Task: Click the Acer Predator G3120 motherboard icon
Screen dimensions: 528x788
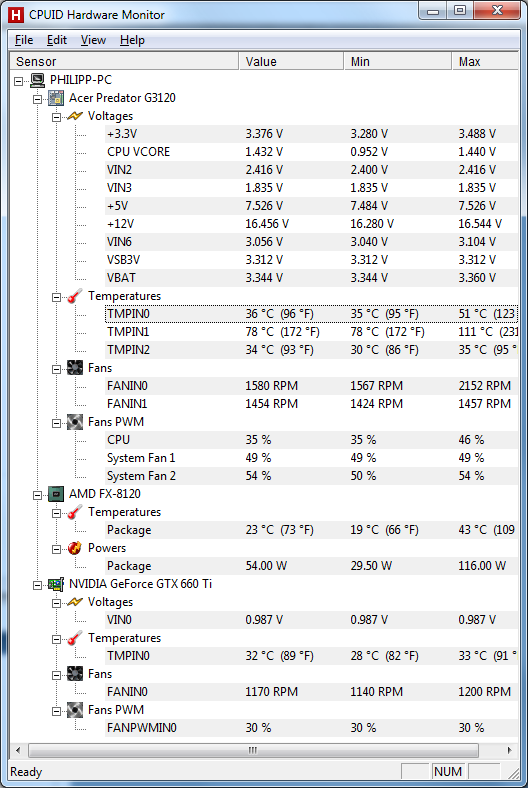Action: pos(56,98)
